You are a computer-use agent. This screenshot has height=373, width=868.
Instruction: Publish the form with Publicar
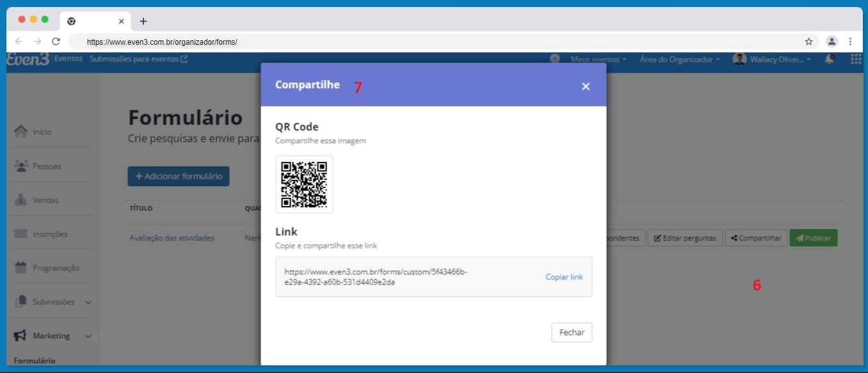point(814,238)
